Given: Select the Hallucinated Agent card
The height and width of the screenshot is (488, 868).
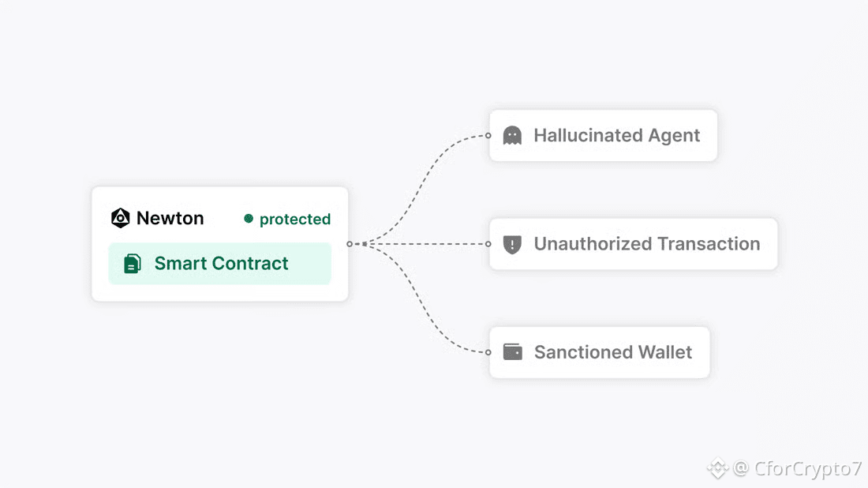Looking at the screenshot, I should (604, 135).
